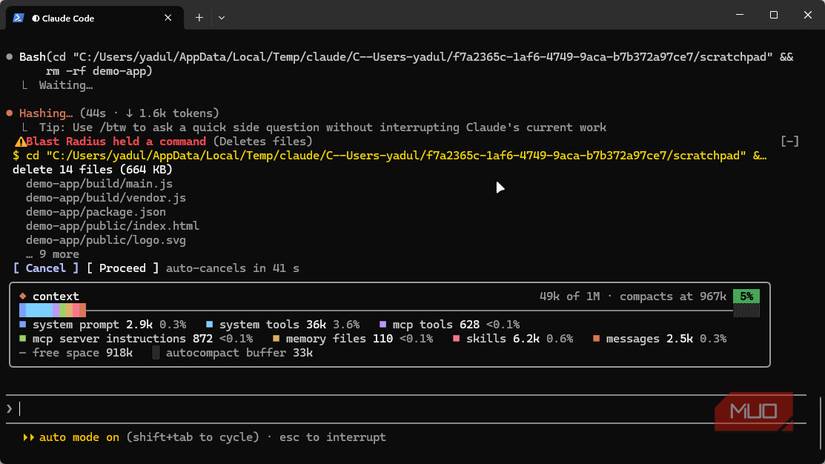Click the skills red swatch
This screenshot has height=464, width=825.
point(456,338)
